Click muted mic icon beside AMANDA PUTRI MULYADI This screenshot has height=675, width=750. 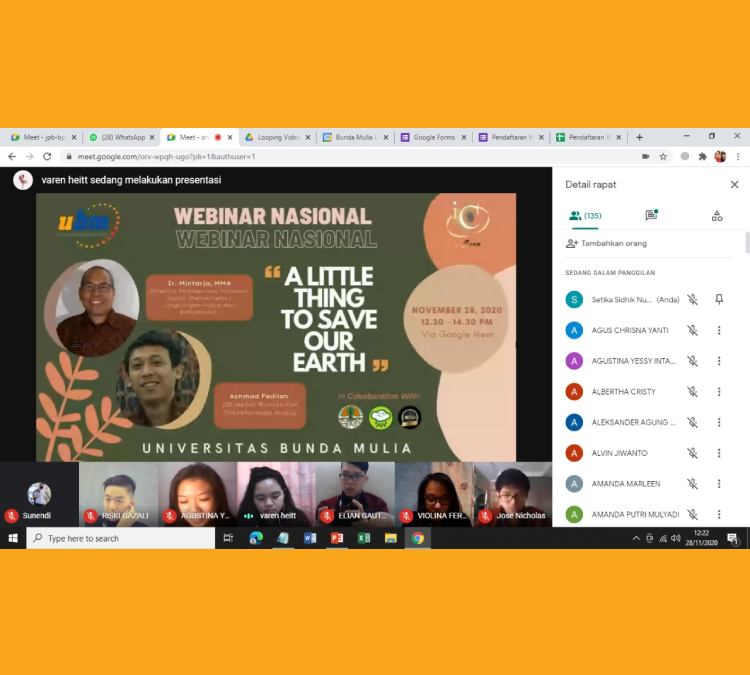click(692, 514)
